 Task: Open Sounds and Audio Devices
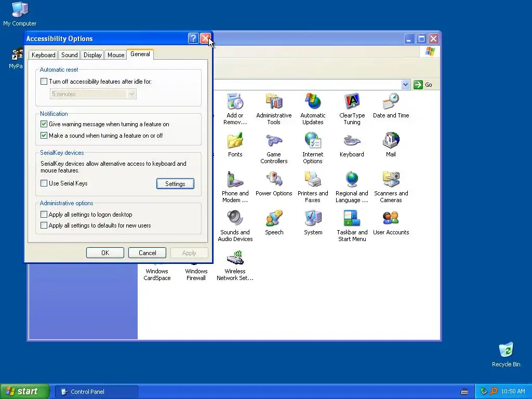coord(235,225)
